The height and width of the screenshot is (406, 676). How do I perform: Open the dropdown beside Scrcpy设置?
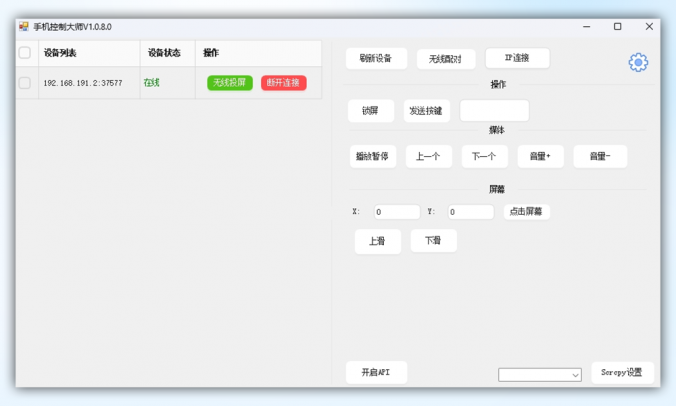[540, 375]
